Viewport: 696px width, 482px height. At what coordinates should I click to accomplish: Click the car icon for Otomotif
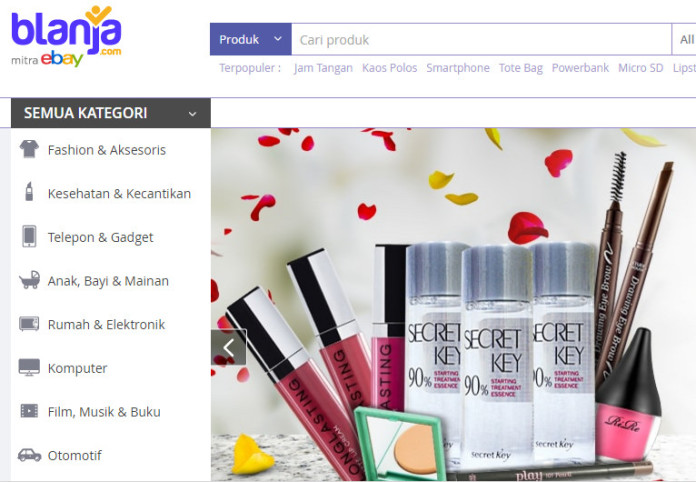[29, 455]
